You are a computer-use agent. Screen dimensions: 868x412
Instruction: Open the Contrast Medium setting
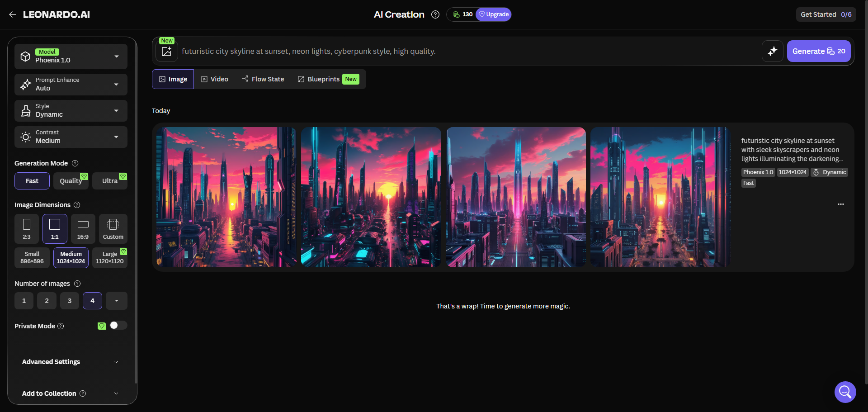click(x=71, y=137)
